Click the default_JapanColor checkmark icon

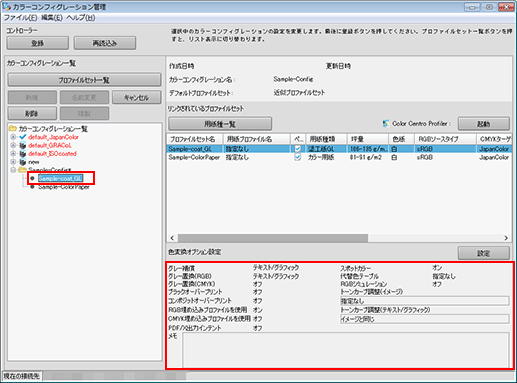click(x=23, y=137)
